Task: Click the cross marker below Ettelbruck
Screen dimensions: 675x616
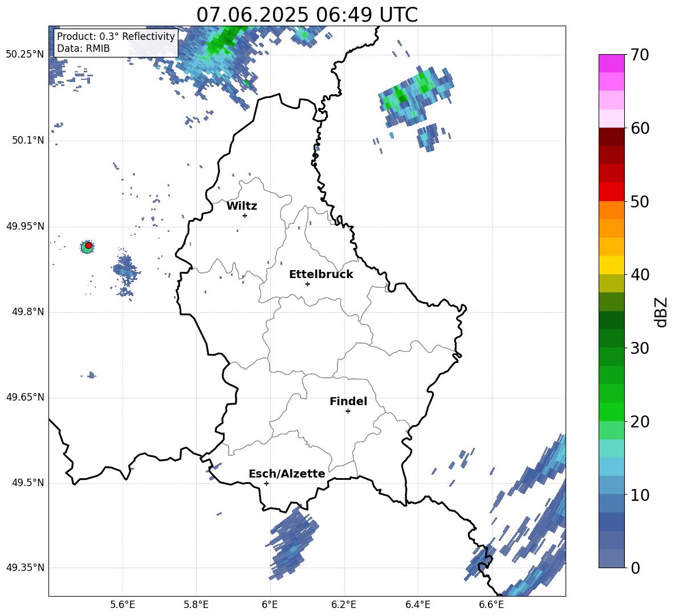Action: click(307, 284)
